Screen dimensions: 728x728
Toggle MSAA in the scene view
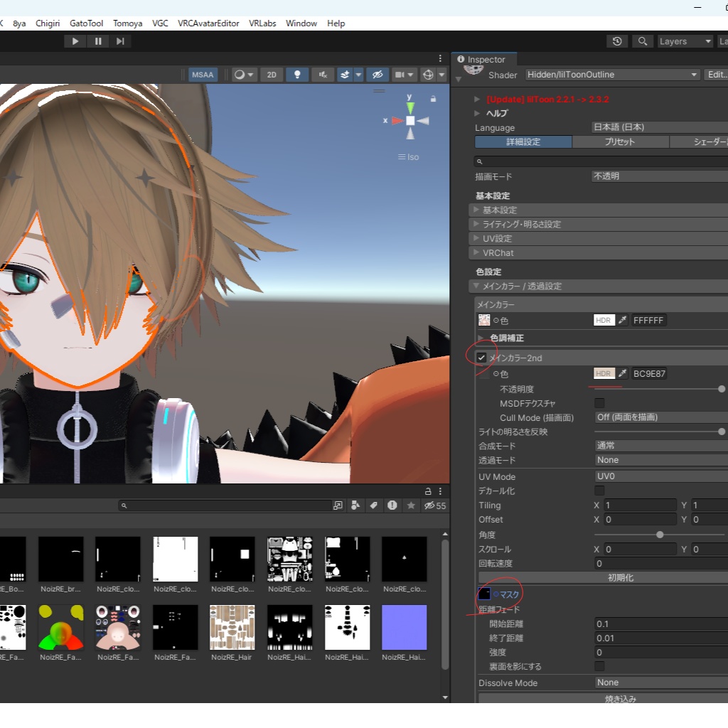tap(203, 74)
